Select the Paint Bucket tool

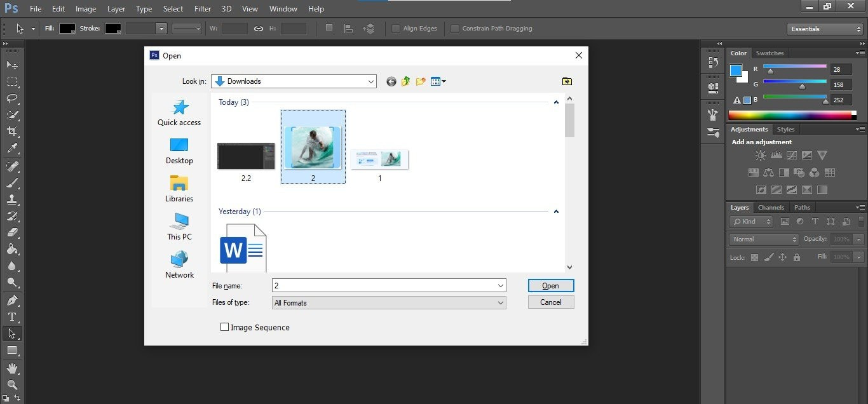click(x=12, y=249)
